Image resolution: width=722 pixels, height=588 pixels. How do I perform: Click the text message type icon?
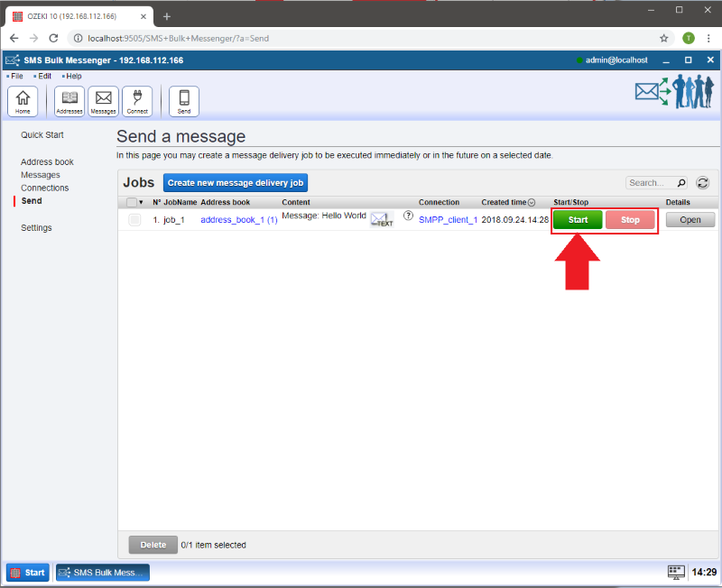point(383,219)
